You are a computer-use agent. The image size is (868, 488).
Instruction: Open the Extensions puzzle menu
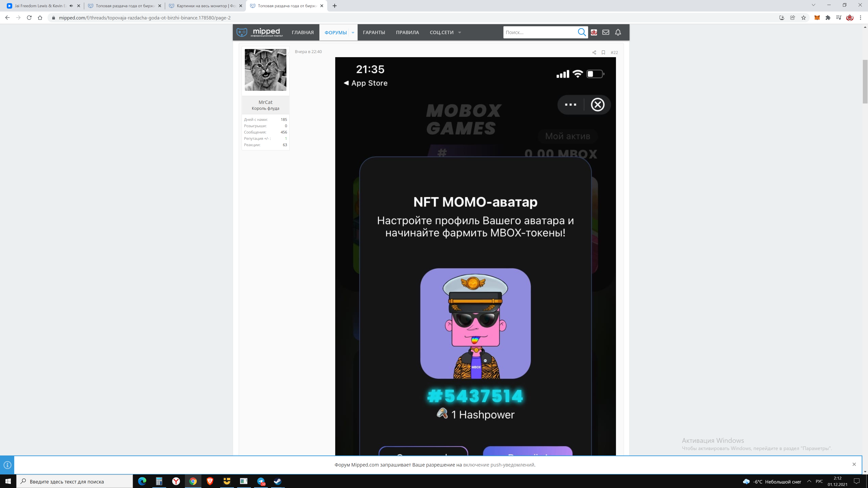[x=828, y=18]
